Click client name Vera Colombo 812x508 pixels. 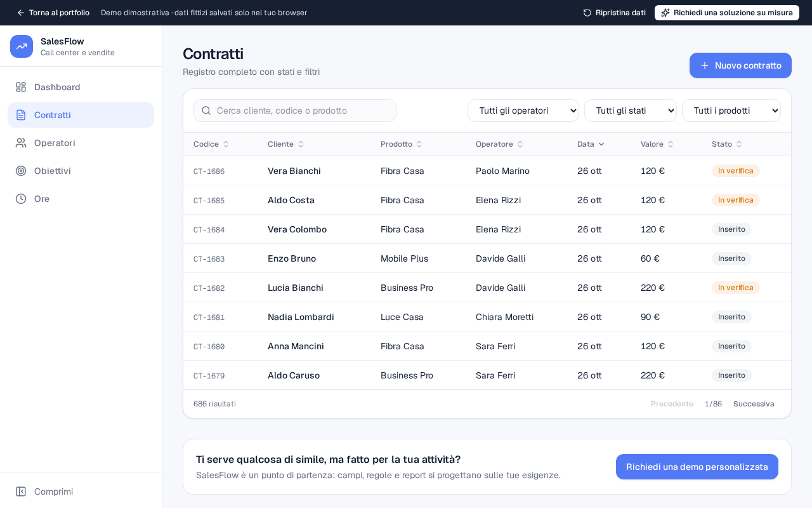coord(297,229)
